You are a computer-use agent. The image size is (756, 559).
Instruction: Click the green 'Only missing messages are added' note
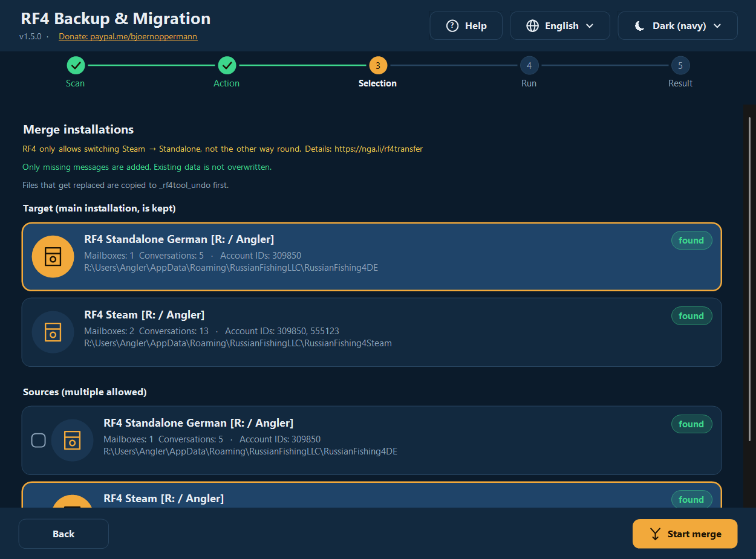point(147,167)
